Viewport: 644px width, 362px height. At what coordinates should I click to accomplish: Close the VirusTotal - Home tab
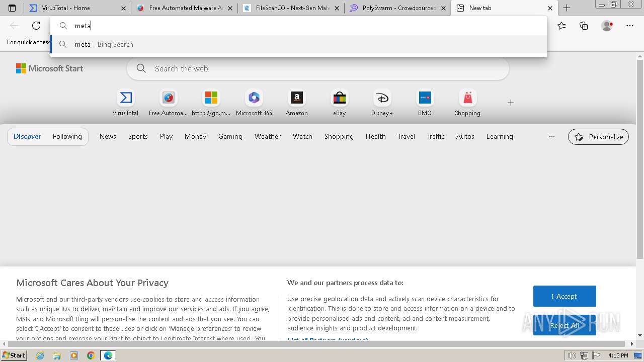click(x=123, y=8)
